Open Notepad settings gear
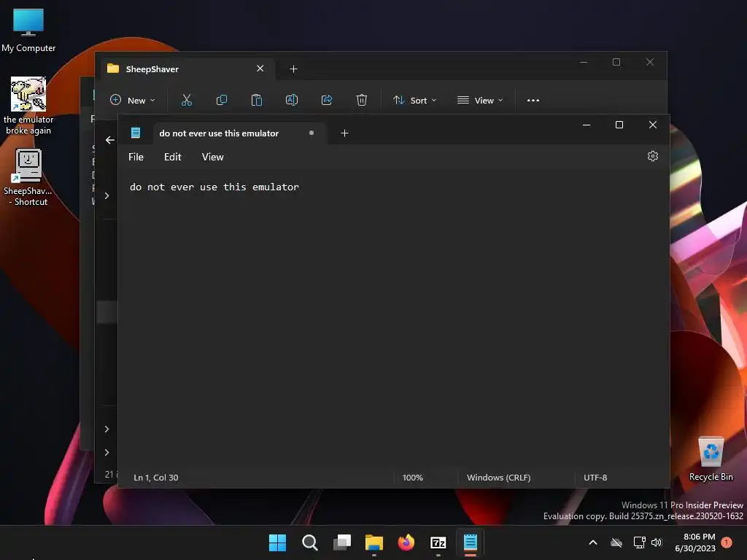Image resolution: width=747 pixels, height=560 pixels. pos(653,156)
